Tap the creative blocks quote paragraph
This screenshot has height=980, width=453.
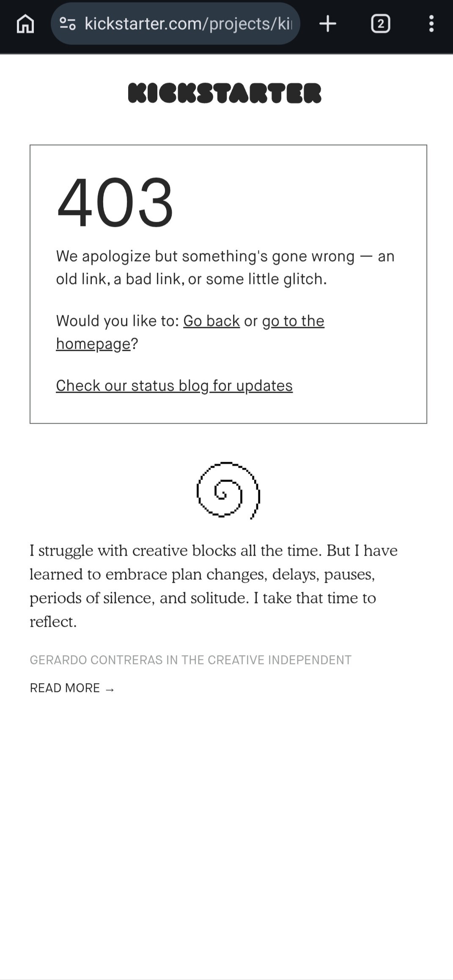213,574
